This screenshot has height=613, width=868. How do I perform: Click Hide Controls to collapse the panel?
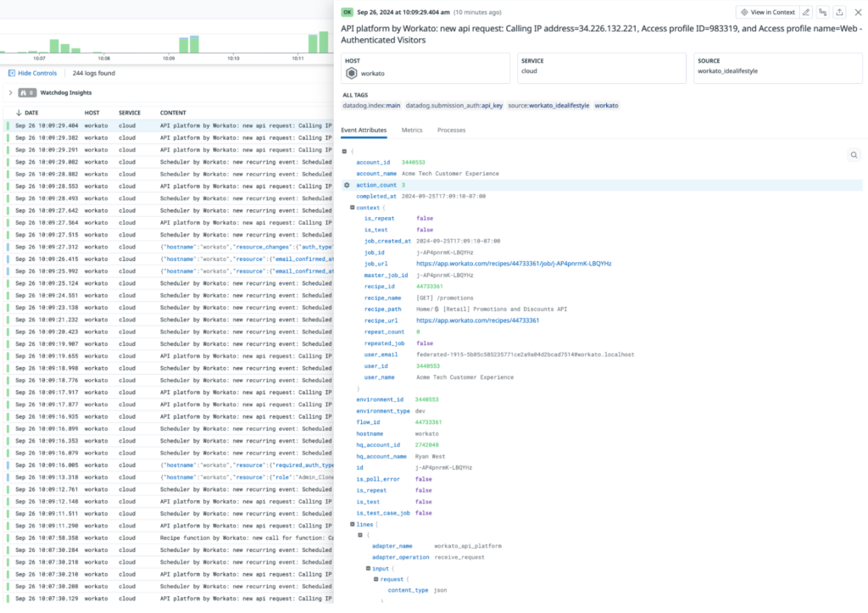(32, 72)
